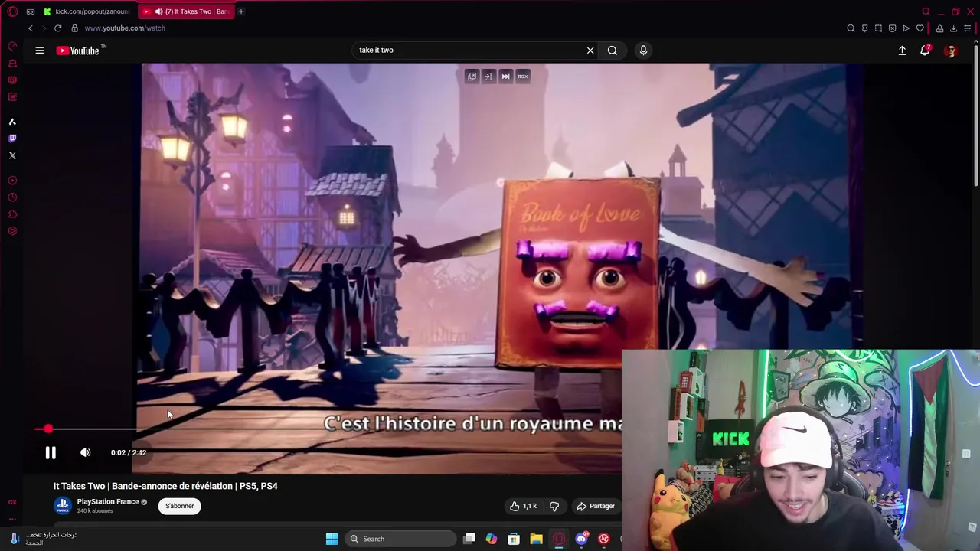This screenshot has width=980, height=551.
Task: Open the Opera GX main menu logo
Action: [12, 11]
